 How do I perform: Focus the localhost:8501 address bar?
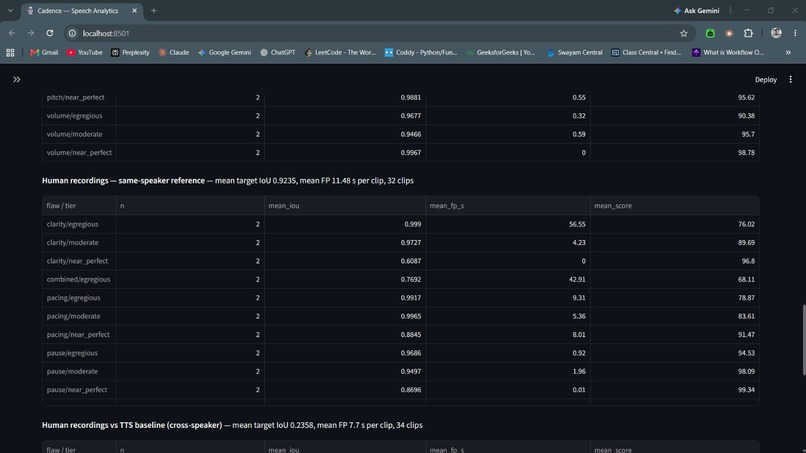pos(379,33)
